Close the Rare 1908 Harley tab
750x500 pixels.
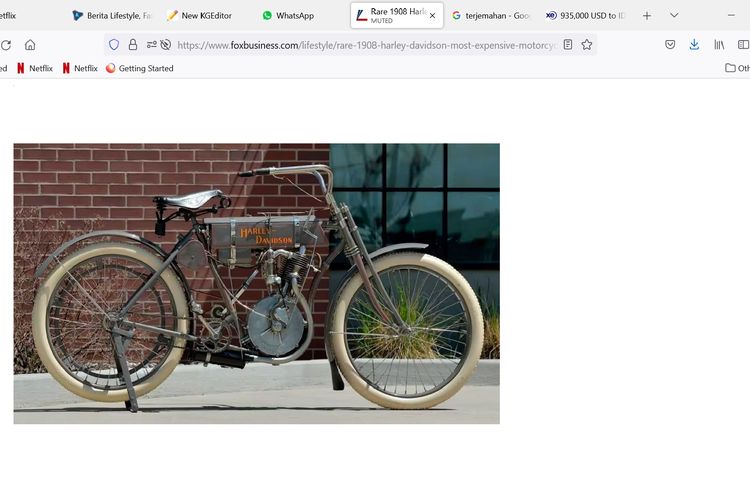(432, 16)
